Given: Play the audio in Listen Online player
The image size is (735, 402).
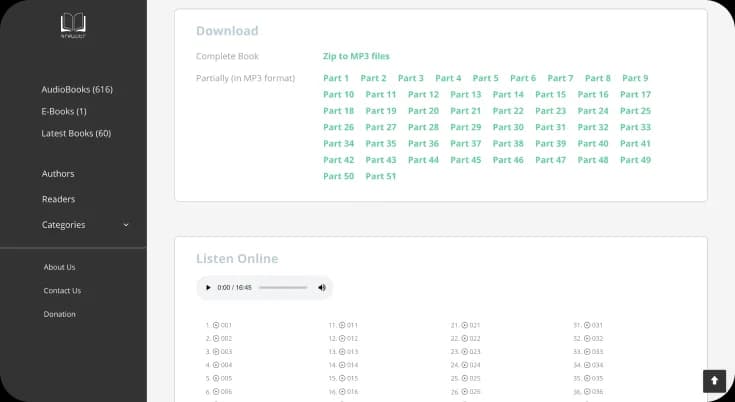Looking at the screenshot, I should (x=208, y=287).
